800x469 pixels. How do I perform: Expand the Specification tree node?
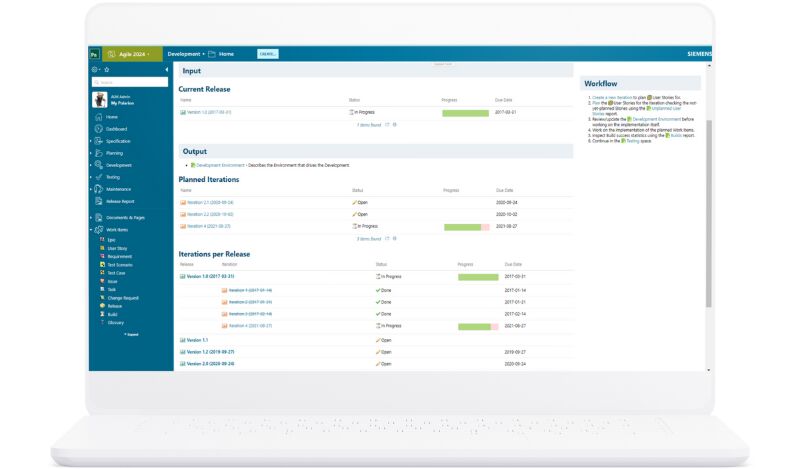(x=91, y=141)
